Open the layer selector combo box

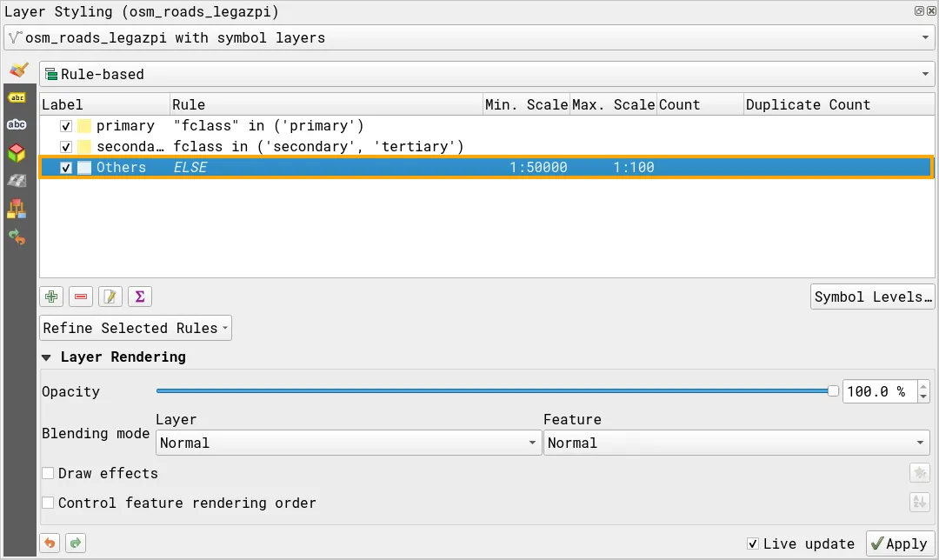(x=469, y=37)
